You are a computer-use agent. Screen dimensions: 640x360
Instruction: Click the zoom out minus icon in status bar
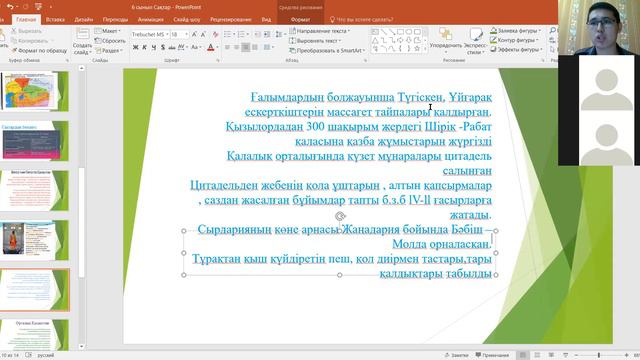click(x=576, y=355)
